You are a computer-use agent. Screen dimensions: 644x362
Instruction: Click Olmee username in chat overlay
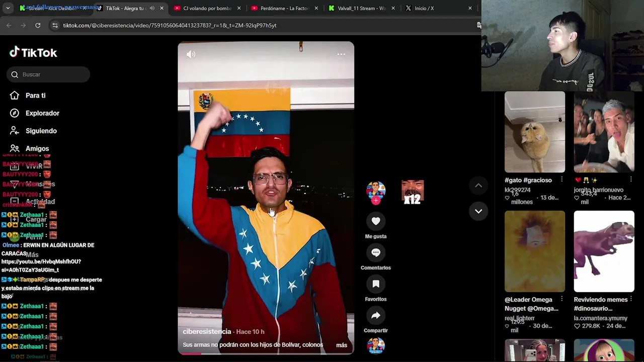click(x=11, y=245)
